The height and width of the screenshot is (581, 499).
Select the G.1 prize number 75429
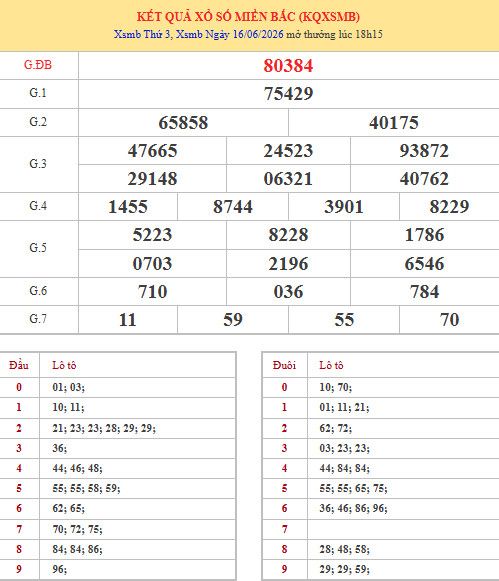click(288, 93)
